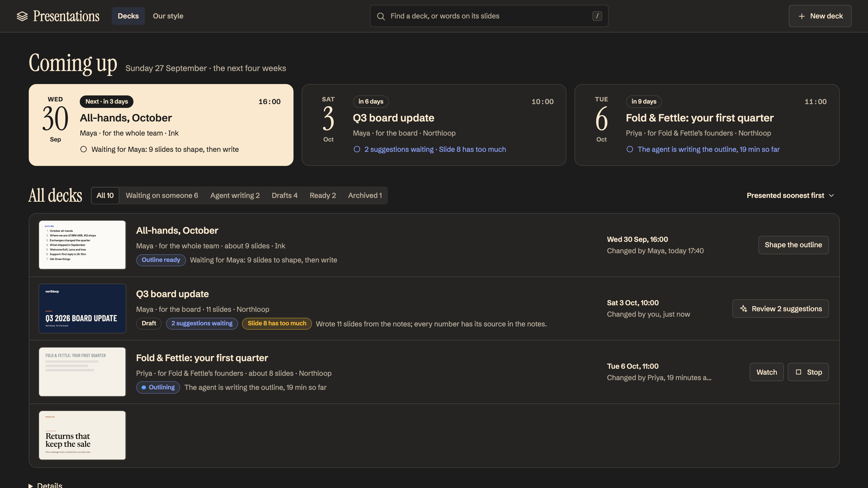This screenshot has width=868, height=488.
Task: Click Review 2 suggestions button
Action: (780, 309)
